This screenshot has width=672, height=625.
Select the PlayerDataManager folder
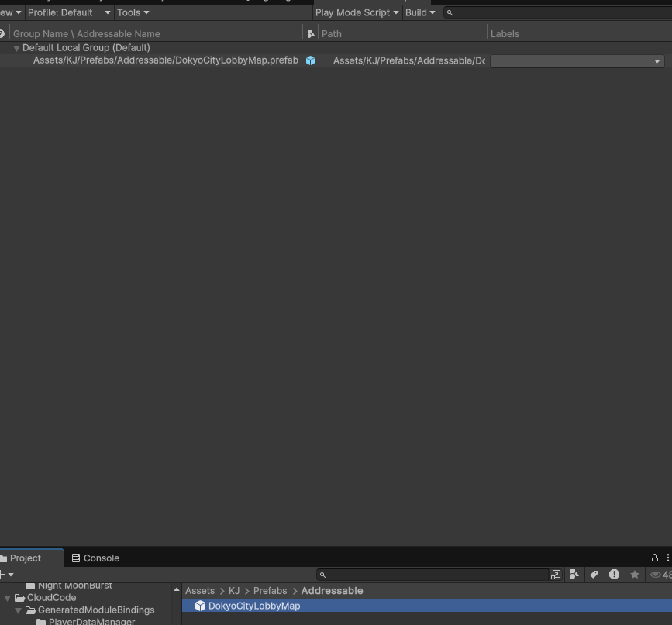86,622
